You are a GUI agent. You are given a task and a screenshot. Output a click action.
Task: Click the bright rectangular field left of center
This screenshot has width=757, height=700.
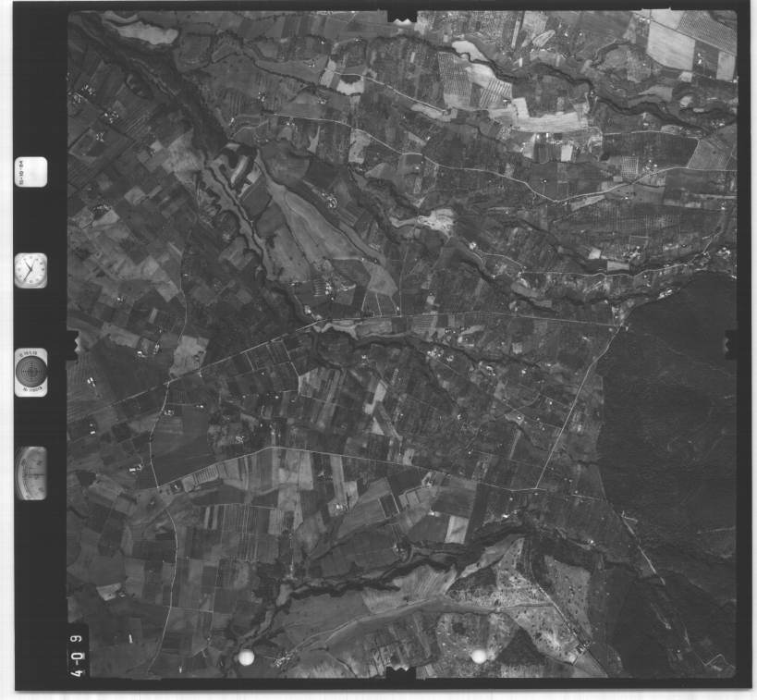click(189, 351)
